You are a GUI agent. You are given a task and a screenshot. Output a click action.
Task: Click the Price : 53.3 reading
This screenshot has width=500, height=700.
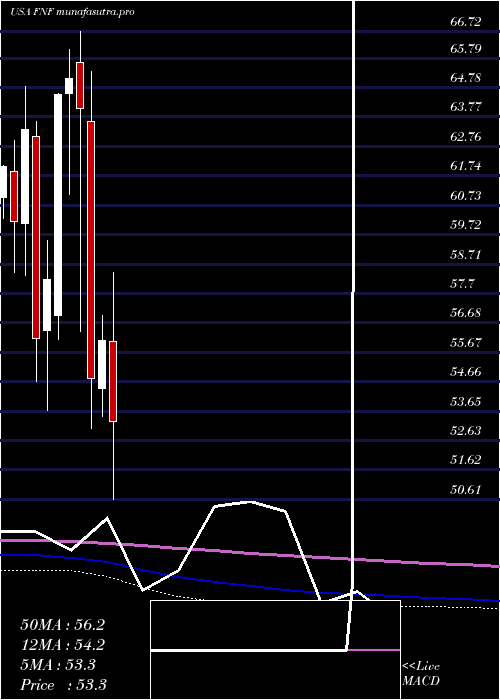click(x=63, y=685)
